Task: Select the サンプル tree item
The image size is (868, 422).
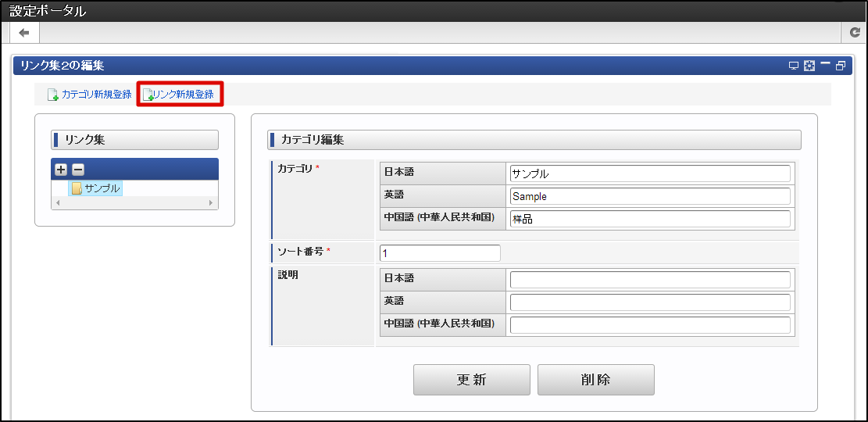Action: coord(95,188)
